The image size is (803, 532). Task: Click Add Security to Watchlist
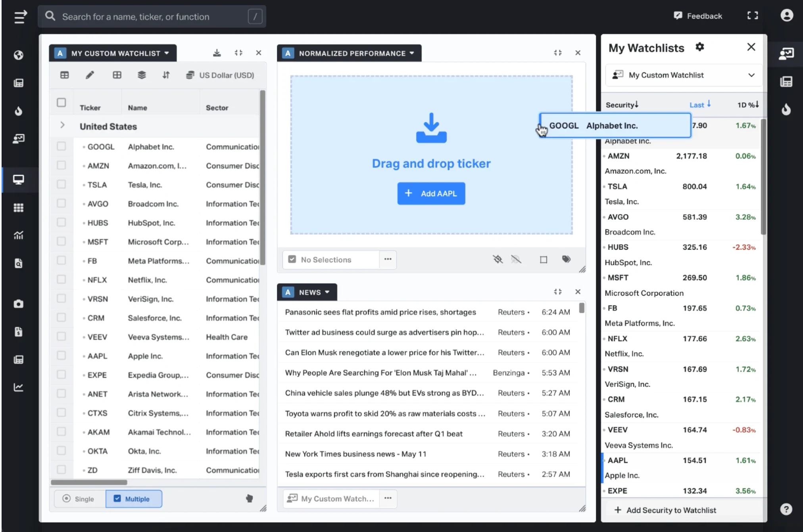tap(665, 510)
